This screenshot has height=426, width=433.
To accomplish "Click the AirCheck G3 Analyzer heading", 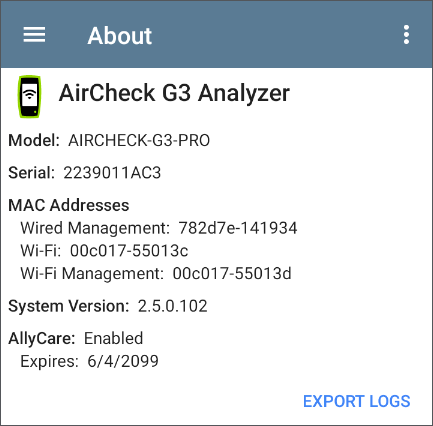I will [174, 93].
